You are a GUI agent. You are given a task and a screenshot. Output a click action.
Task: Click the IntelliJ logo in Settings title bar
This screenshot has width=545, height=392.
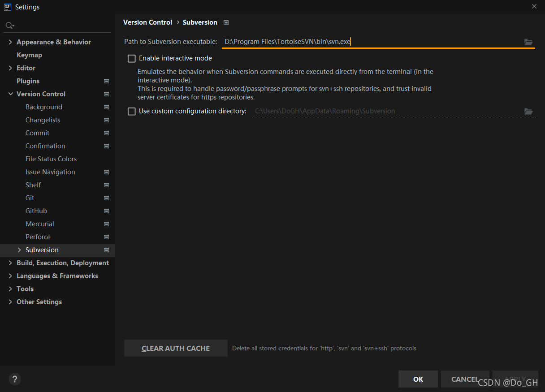(x=7, y=7)
